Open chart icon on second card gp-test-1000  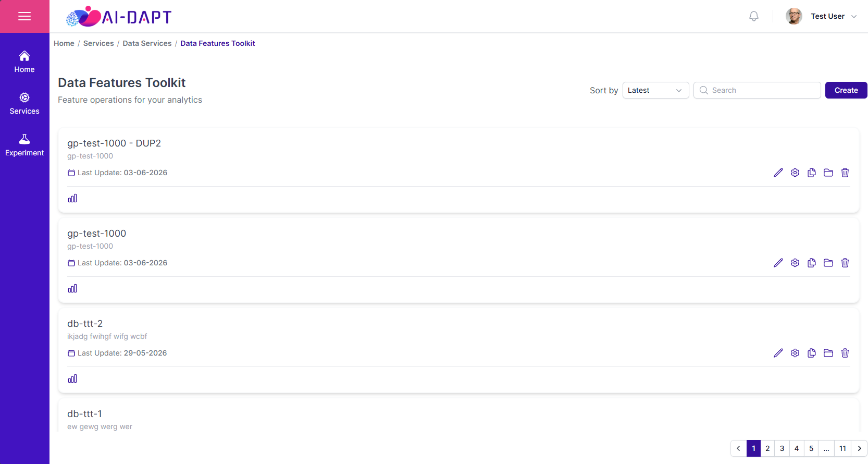click(72, 288)
